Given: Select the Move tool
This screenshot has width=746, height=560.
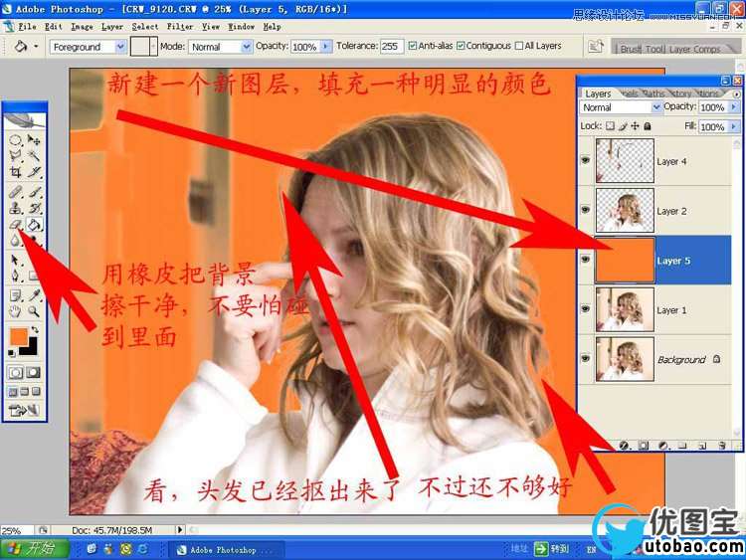Looking at the screenshot, I should pyautogui.click(x=34, y=140).
